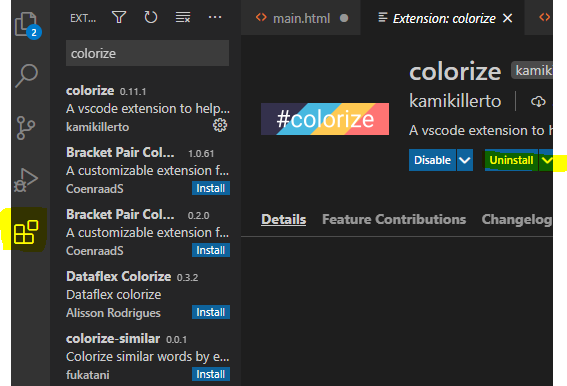Open the extensions More Actions menu
Viewport: 567px width, 386px height.
pos(215,17)
